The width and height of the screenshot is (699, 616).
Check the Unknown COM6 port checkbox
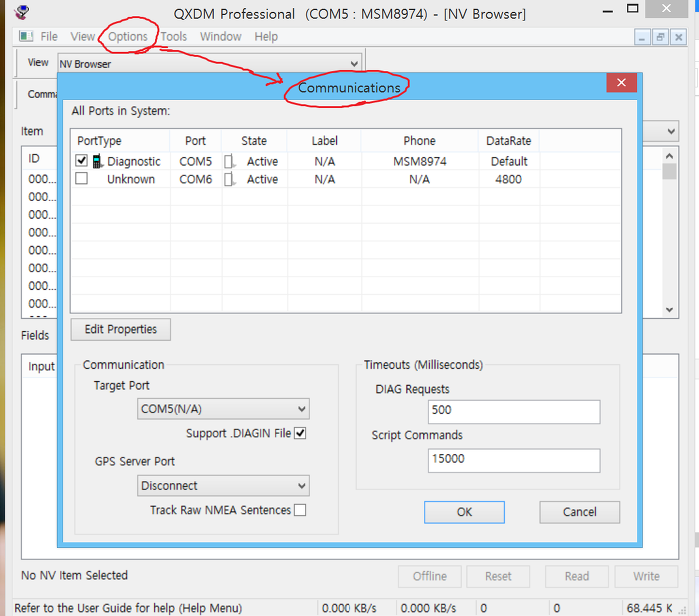(x=81, y=178)
